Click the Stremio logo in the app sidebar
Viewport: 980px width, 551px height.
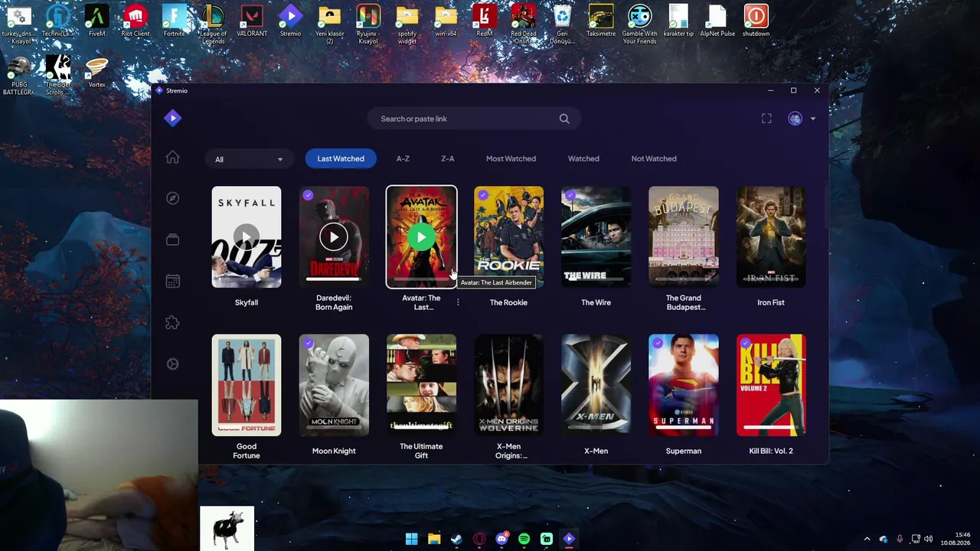click(x=173, y=118)
